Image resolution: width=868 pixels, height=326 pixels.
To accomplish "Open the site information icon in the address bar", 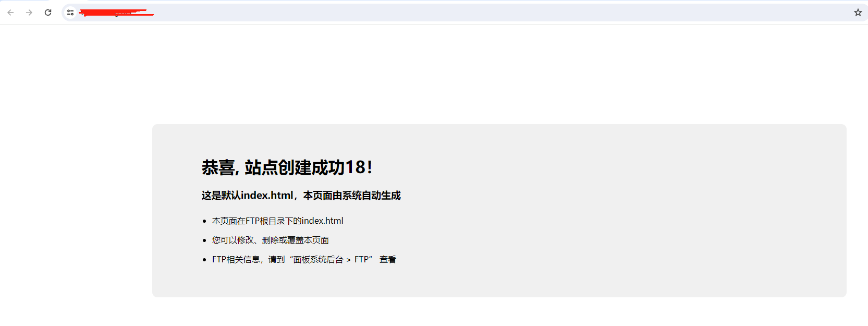I will pos(70,13).
